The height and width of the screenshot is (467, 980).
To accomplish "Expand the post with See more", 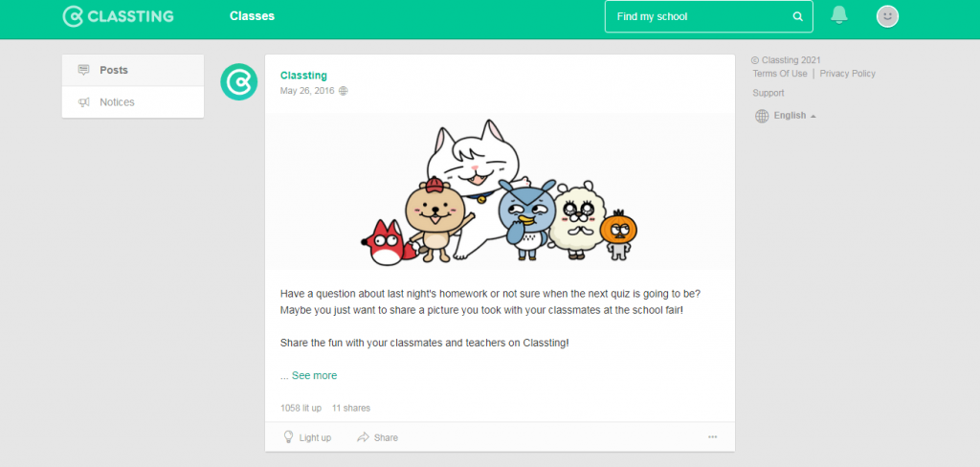I will [314, 376].
